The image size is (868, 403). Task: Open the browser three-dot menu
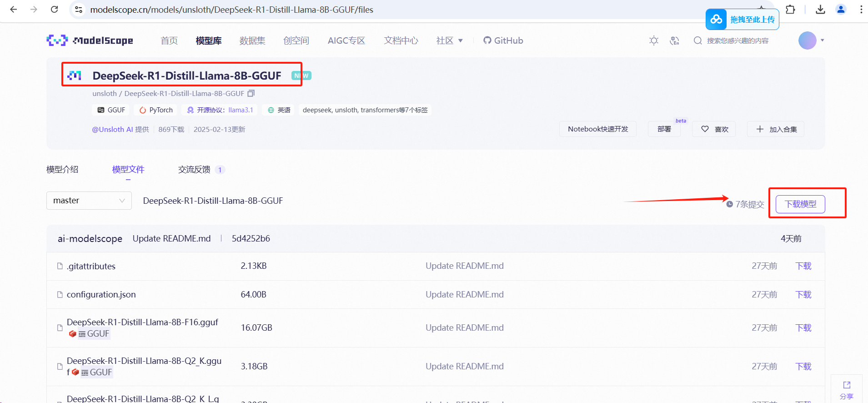coord(861,9)
